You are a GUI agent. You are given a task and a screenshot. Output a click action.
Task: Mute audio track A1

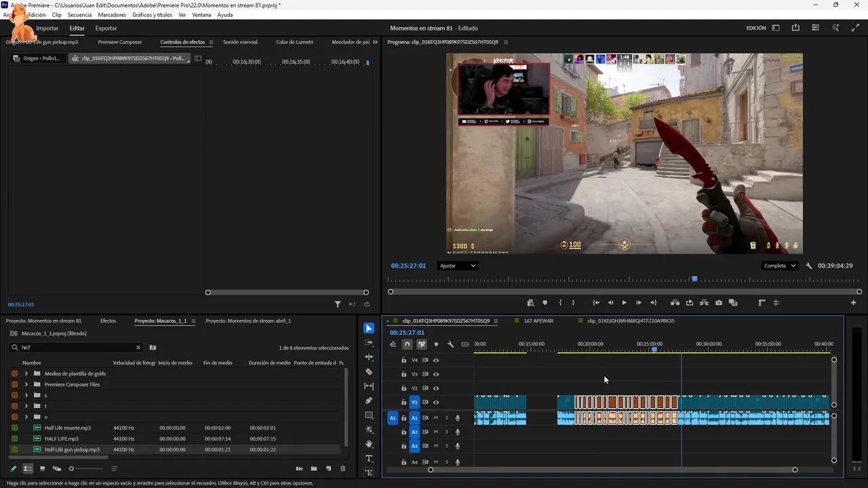436,418
